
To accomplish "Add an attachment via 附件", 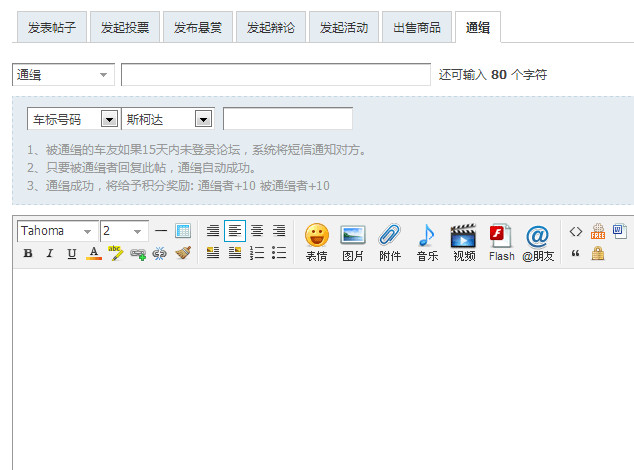I will (390, 242).
